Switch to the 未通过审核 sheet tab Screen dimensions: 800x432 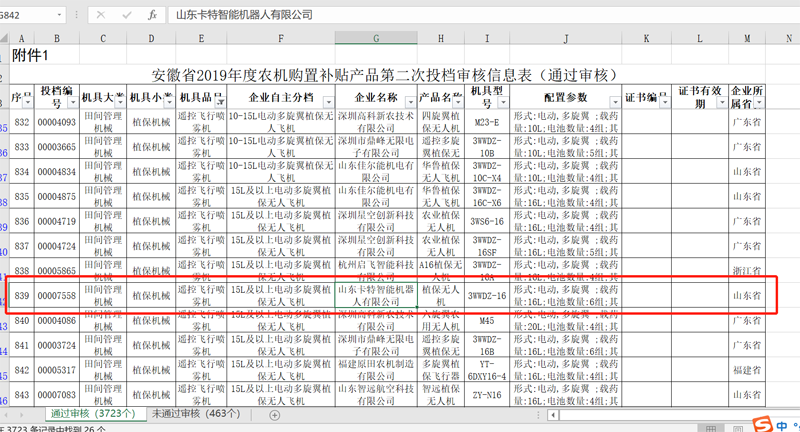click(x=195, y=413)
